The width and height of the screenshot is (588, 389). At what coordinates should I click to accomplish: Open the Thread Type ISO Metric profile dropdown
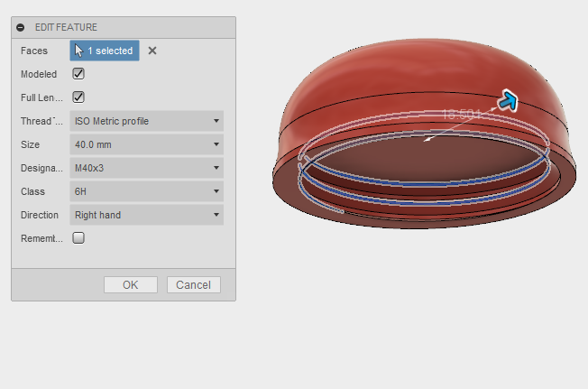pyautogui.click(x=147, y=121)
